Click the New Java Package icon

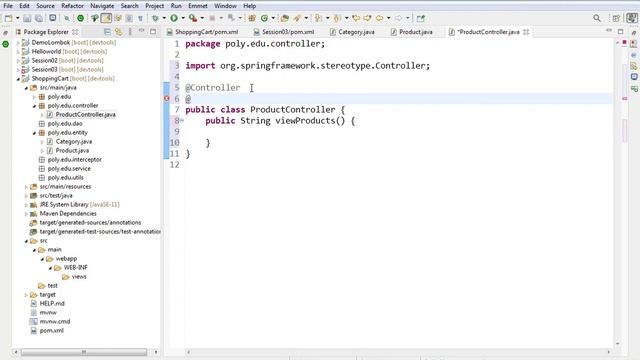(x=252, y=18)
